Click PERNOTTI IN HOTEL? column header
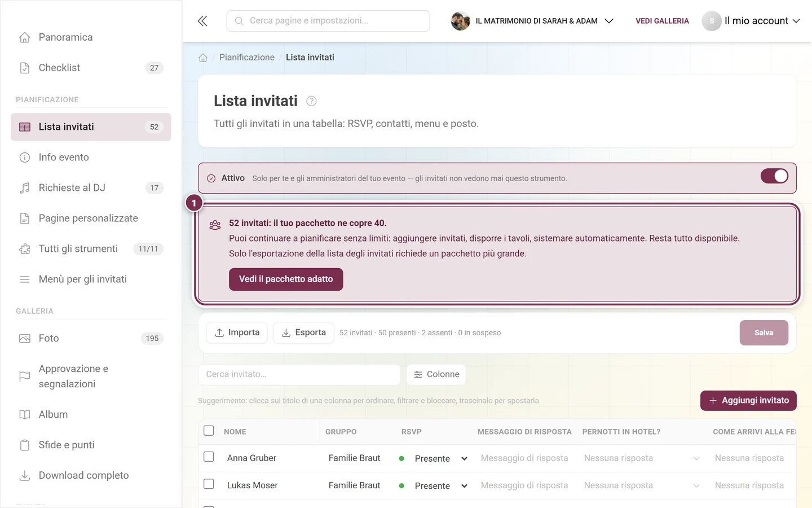This screenshot has height=508, width=812. point(621,432)
